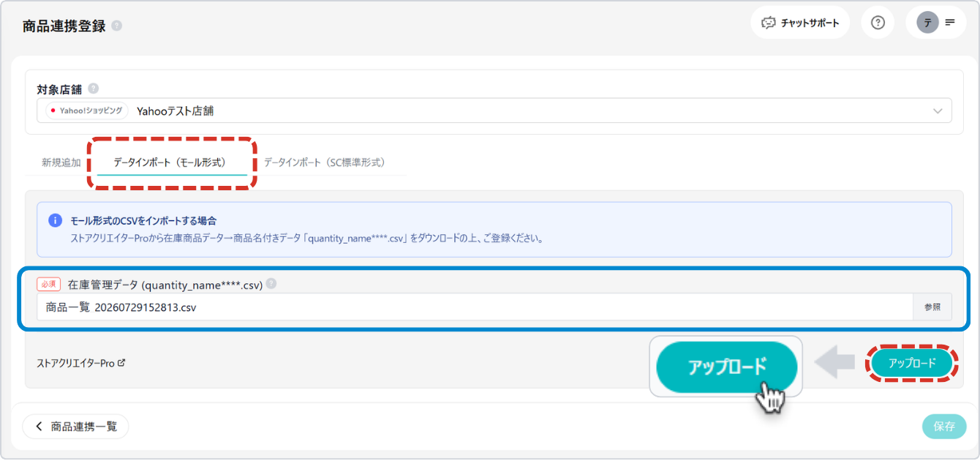980x461 pixels.
Task: Click the CSV file name input field
Action: (475, 307)
